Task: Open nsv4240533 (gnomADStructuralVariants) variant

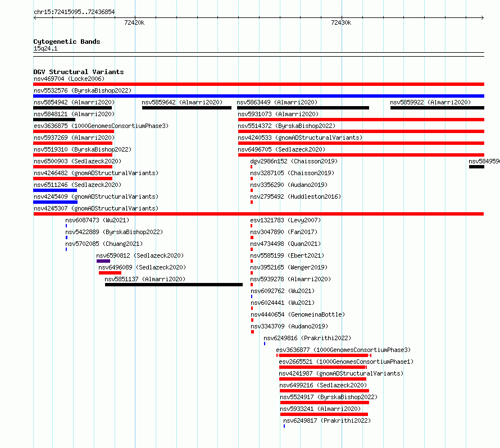Action: (300, 138)
